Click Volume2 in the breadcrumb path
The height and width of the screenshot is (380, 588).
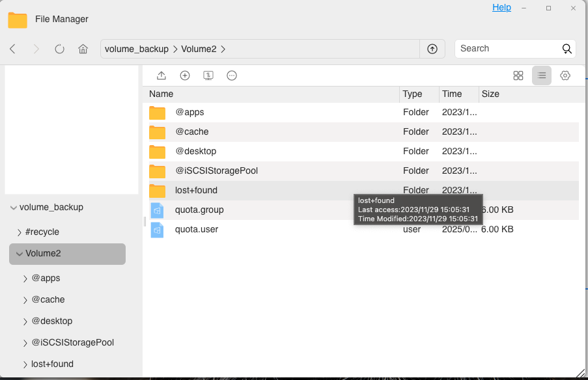(199, 49)
